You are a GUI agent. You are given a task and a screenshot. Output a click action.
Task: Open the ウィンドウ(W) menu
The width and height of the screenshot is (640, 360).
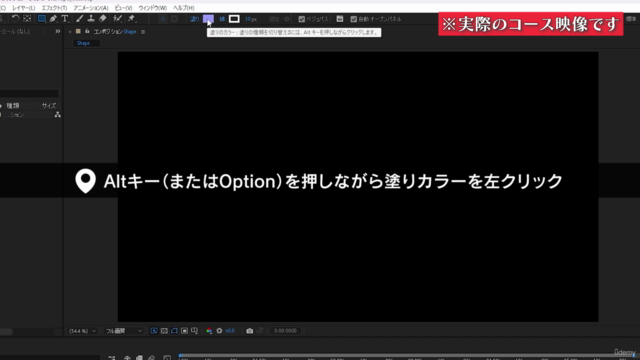coord(153,8)
